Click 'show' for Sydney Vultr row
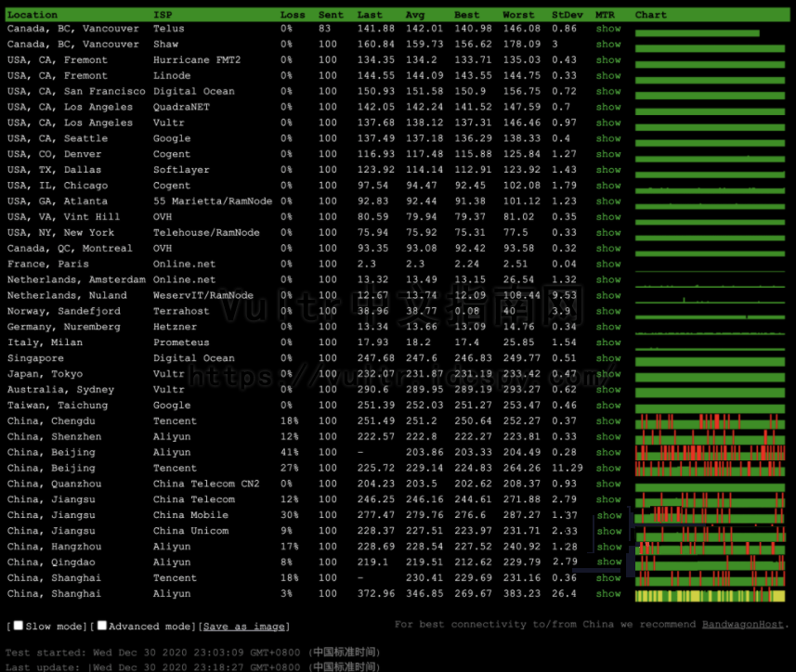 tap(608, 390)
